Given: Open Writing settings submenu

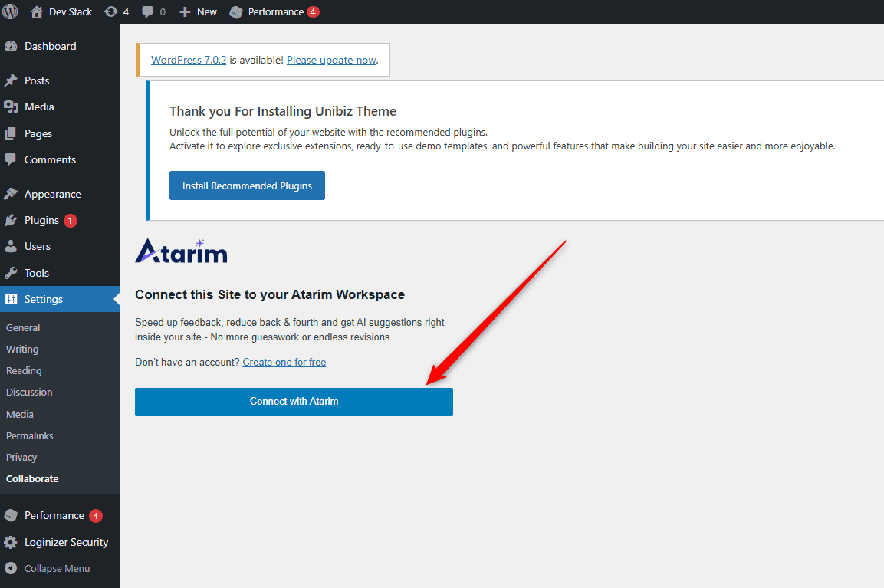Looking at the screenshot, I should pyautogui.click(x=22, y=349).
